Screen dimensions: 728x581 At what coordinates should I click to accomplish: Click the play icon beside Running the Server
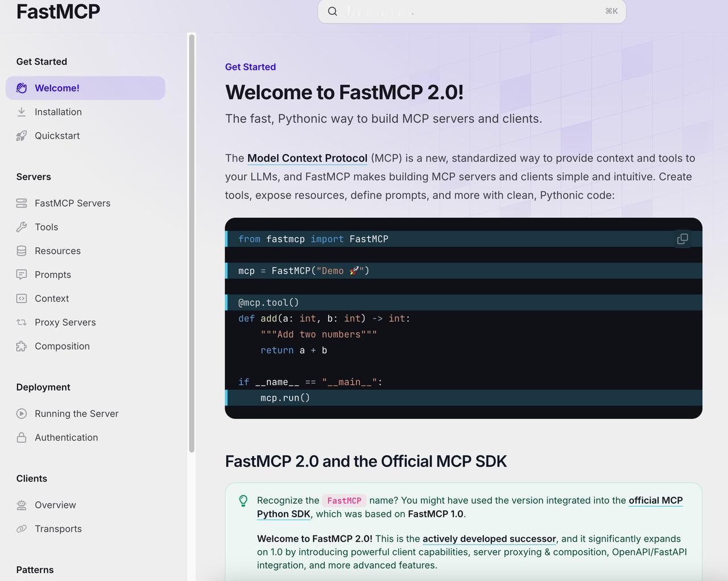pos(22,414)
